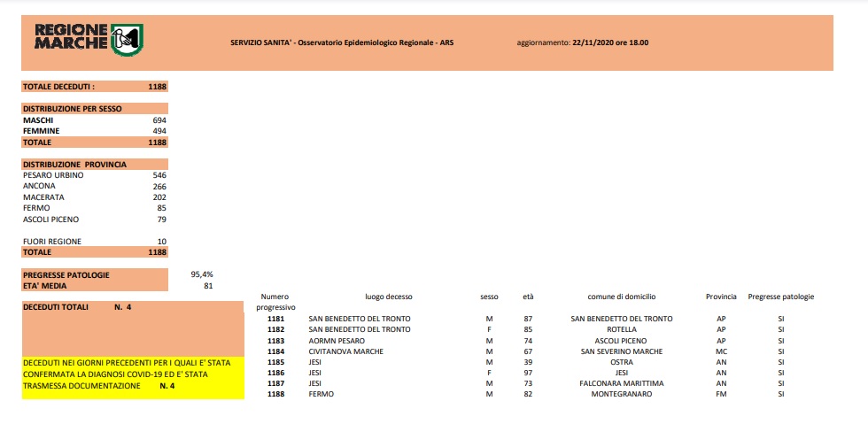The height and width of the screenshot is (424, 868).
Task: Select the 95,4% percentage value
Action: click(x=202, y=274)
